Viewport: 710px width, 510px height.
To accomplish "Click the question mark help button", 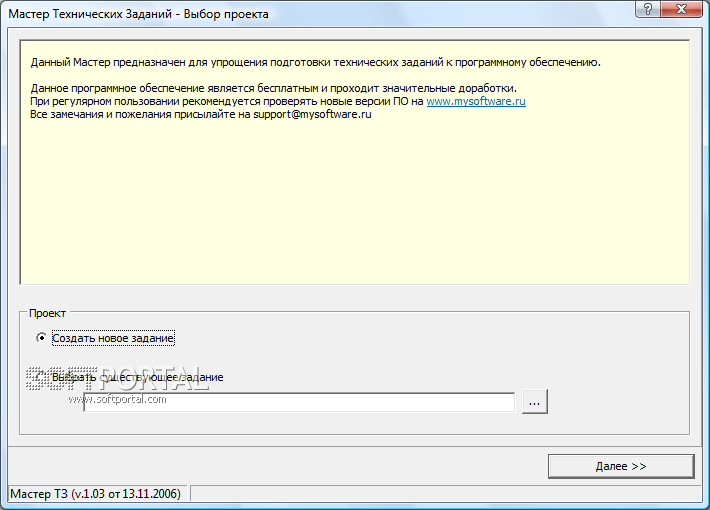I will click(649, 13).
